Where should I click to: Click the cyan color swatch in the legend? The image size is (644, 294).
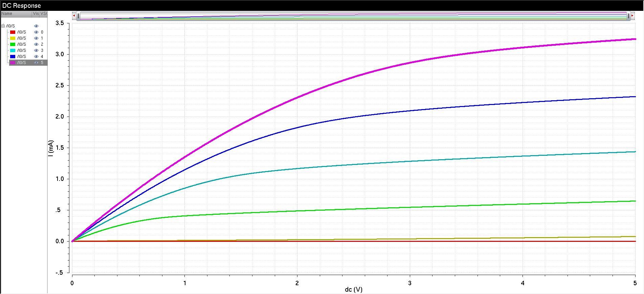tap(13, 50)
